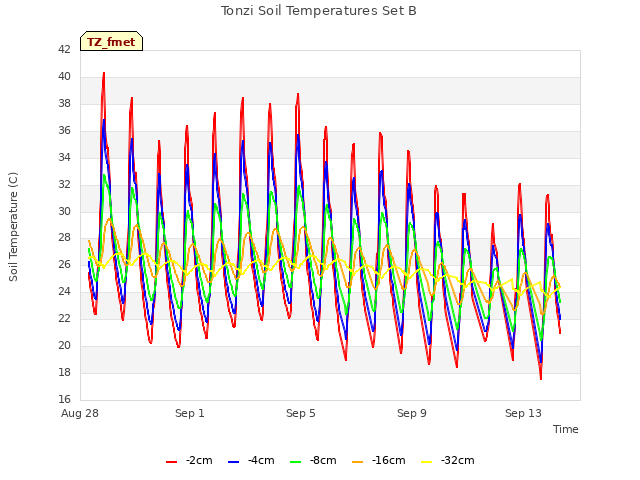Select the yellow -32cm legend swatch
This screenshot has height=480, width=640.
tap(427, 462)
